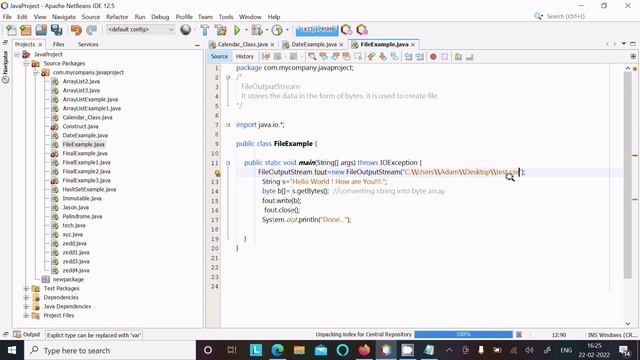The image size is (640, 360).
Task: Open the Run Project dropdown arrow
Action: (246, 30)
